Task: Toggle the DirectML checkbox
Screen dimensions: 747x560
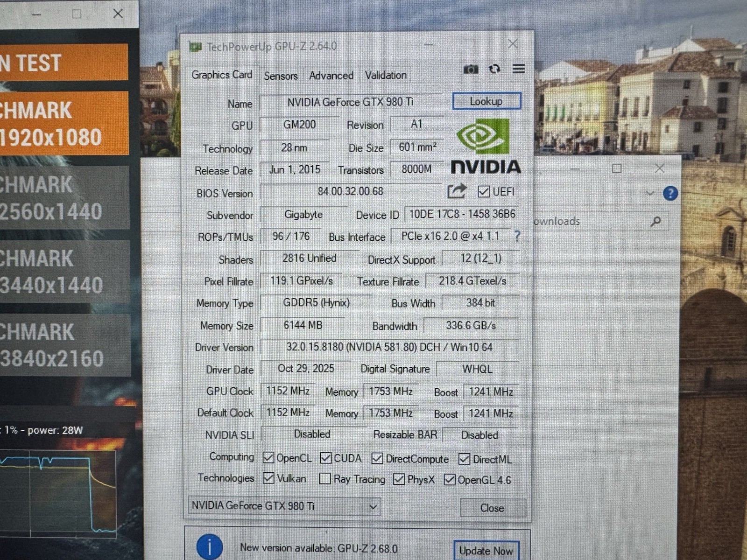Action: point(464,459)
